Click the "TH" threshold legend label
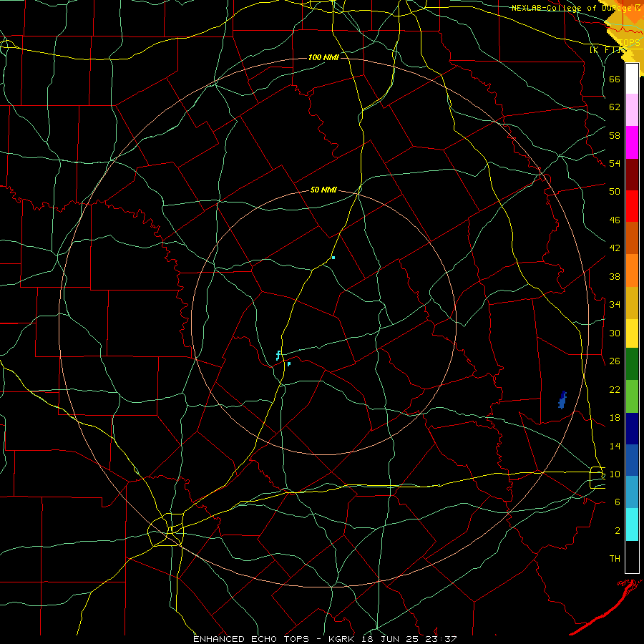The height and width of the screenshot is (644, 644). (615, 559)
